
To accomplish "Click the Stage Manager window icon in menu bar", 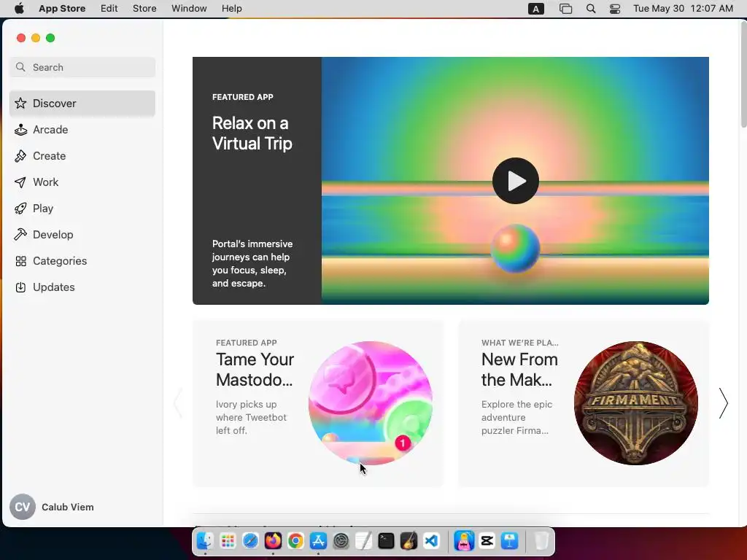I will [565, 9].
